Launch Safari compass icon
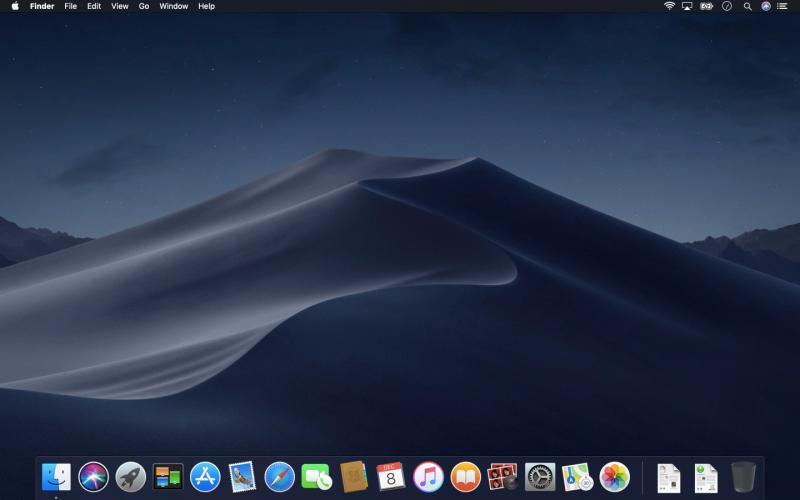Image resolution: width=800 pixels, height=500 pixels. point(279,477)
